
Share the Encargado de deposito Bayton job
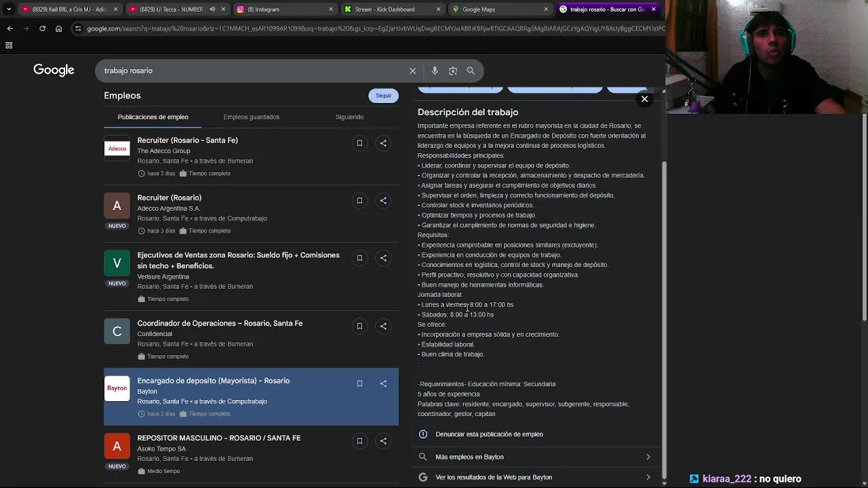[383, 384]
